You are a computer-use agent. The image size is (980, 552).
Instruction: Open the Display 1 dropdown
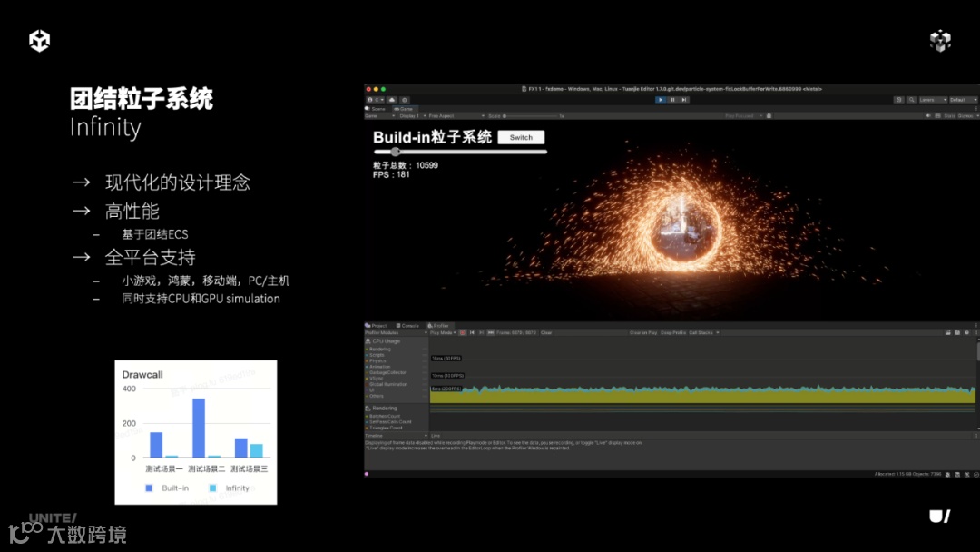click(x=413, y=115)
